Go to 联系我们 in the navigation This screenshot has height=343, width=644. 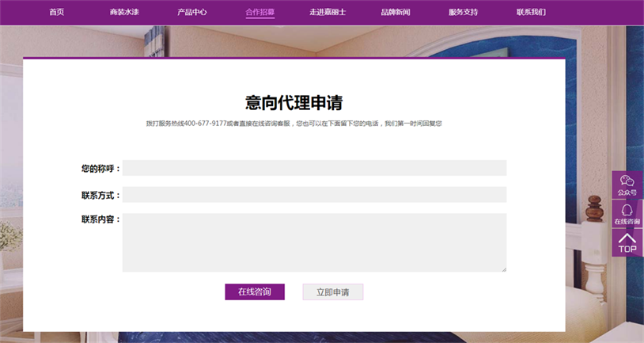coord(531,13)
